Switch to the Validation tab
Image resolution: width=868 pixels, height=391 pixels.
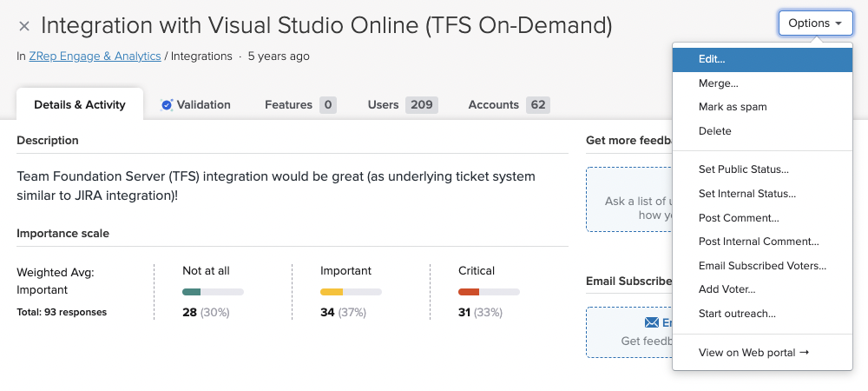coord(195,104)
